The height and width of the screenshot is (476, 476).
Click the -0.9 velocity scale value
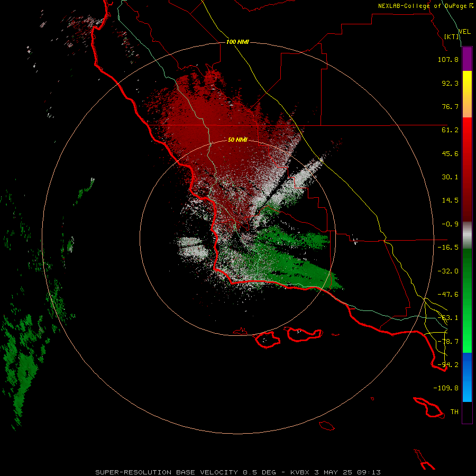tap(450, 224)
